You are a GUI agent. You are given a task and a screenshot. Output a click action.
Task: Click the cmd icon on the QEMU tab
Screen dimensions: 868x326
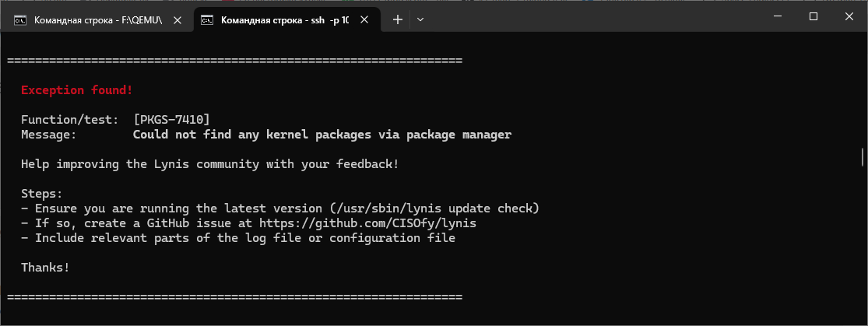(20, 20)
